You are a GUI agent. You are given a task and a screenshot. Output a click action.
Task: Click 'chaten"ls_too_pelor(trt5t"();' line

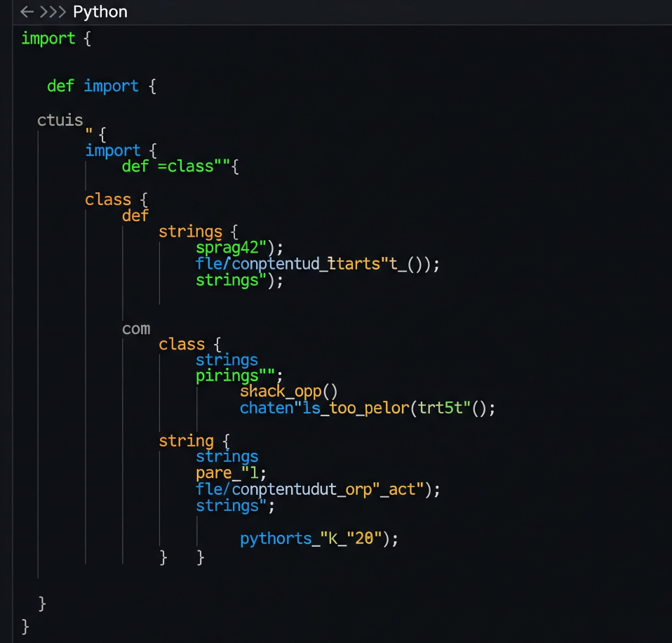pos(368,408)
